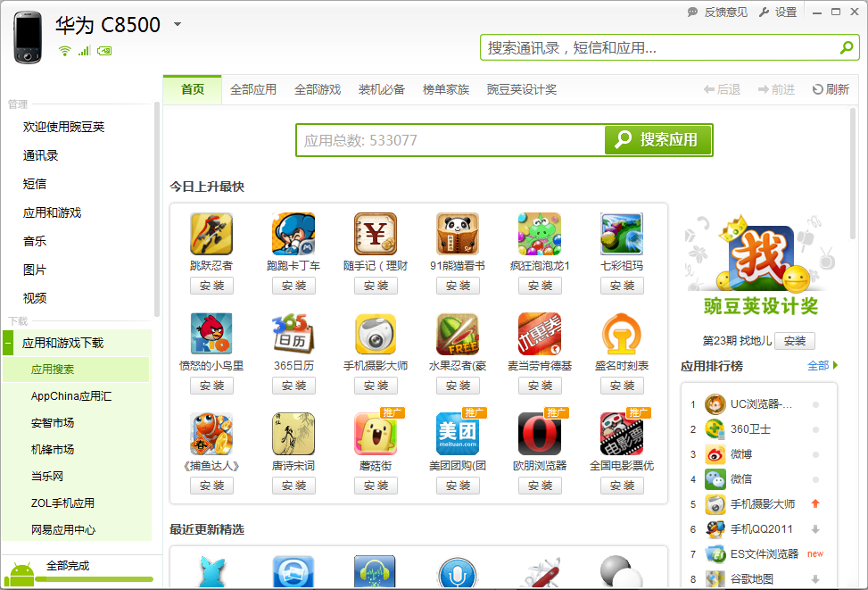Open the 疯狂泡泡龙1 game icon
868x590 pixels.
click(540, 234)
